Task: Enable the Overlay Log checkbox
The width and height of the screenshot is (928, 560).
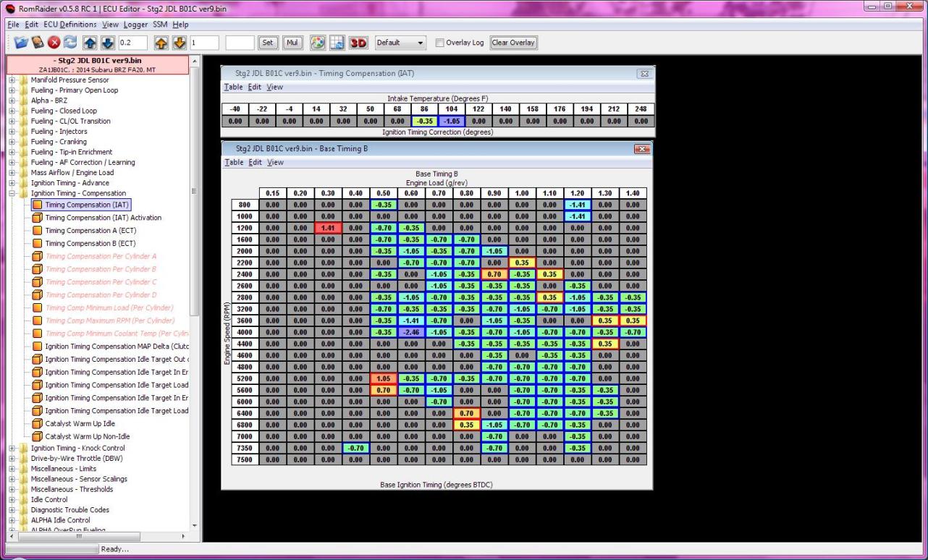Action: (440, 43)
